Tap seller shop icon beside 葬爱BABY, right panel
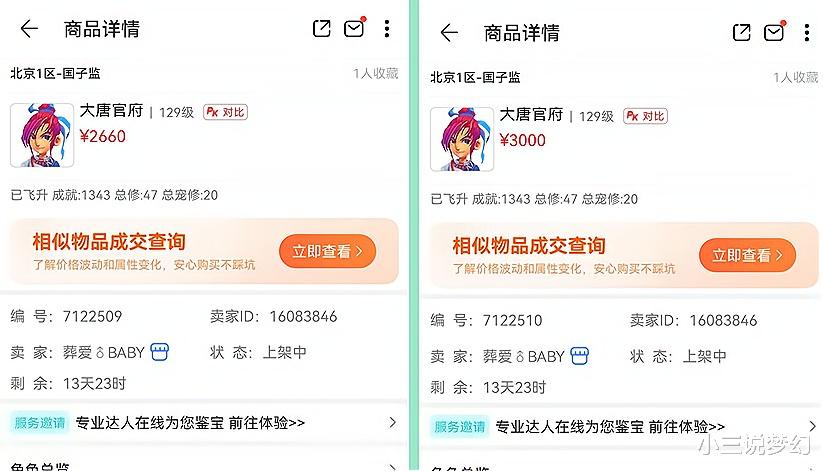Image resolution: width=823 pixels, height=471 pixels. click(579, 356)
